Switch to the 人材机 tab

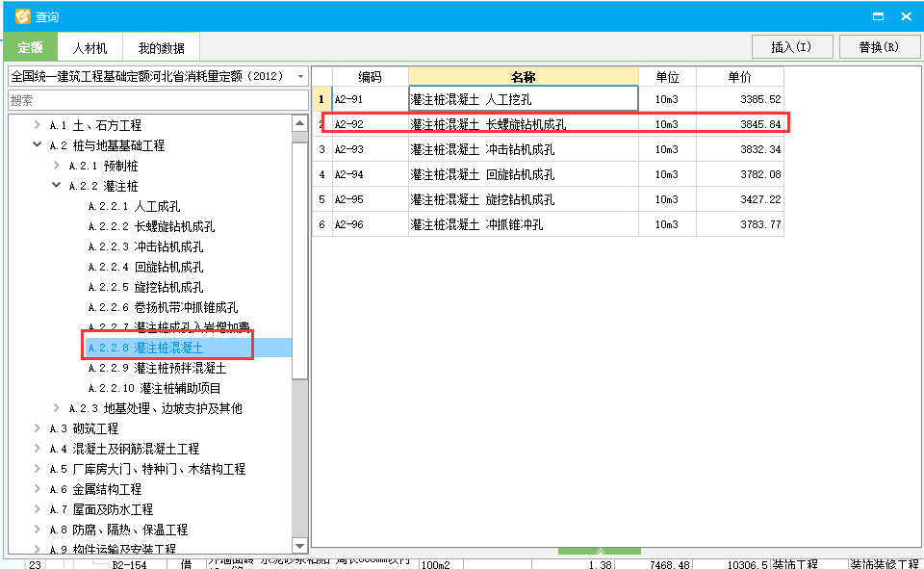[x=90, y=48]
